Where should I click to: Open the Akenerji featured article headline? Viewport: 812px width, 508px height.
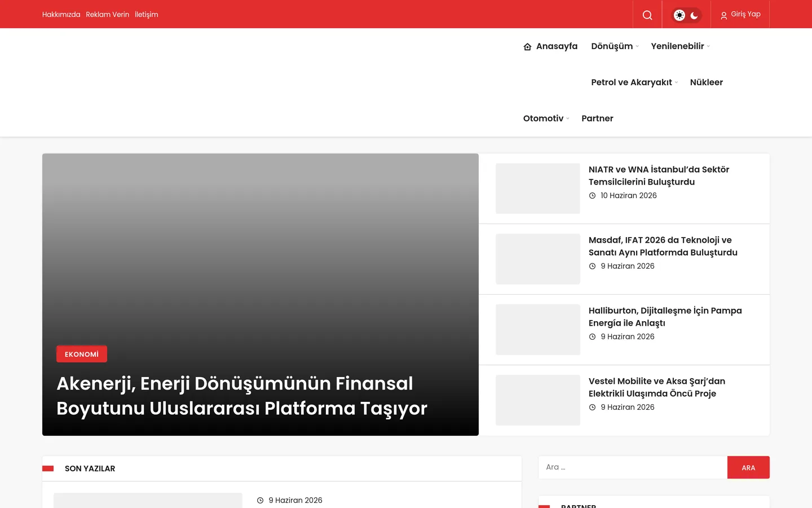pos(242,396)
